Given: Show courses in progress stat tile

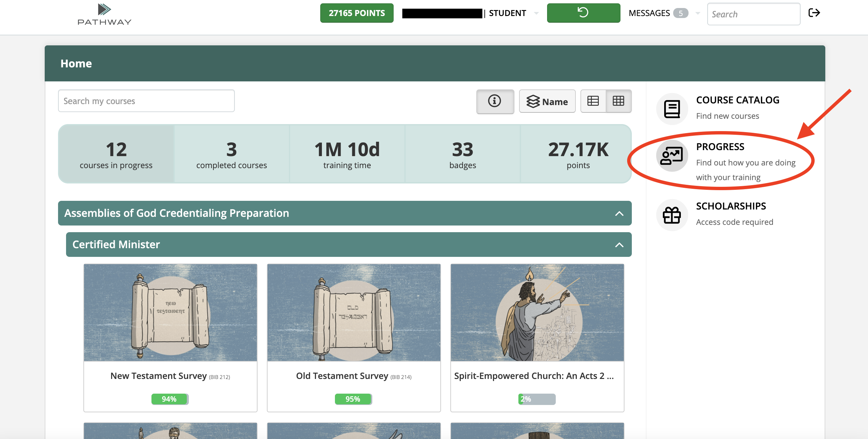Looking at the screenshot, I should [x=116, y=154].
